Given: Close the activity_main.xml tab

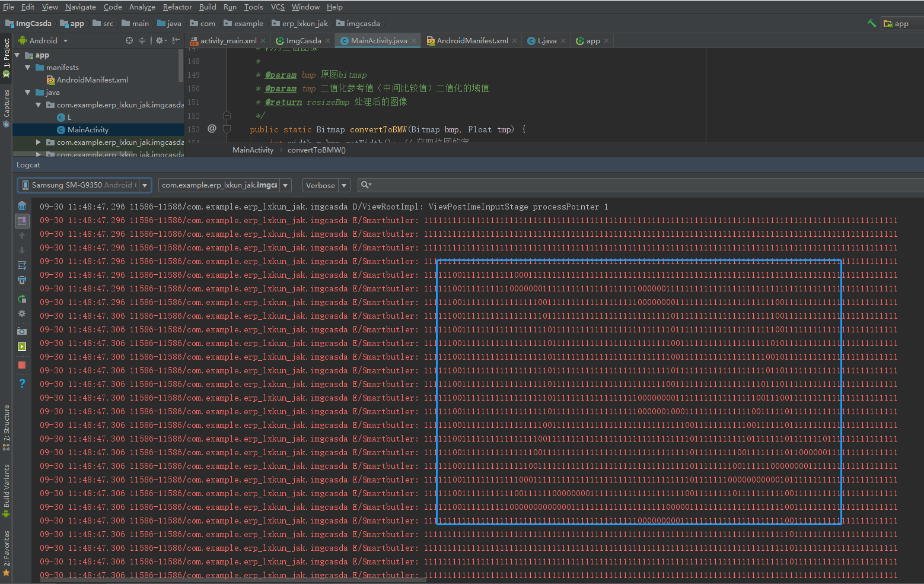Looking at the screenshot, I should 263,40.
